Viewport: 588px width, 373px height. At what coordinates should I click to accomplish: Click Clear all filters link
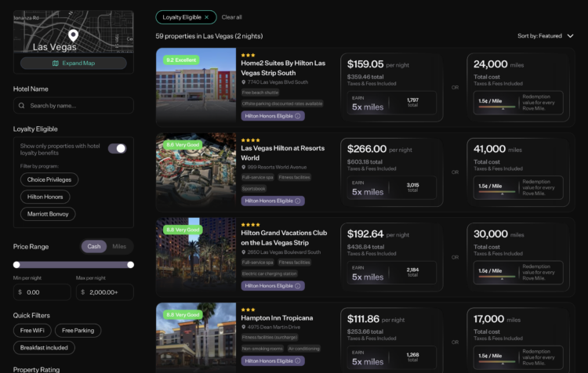tap(231, 17)
